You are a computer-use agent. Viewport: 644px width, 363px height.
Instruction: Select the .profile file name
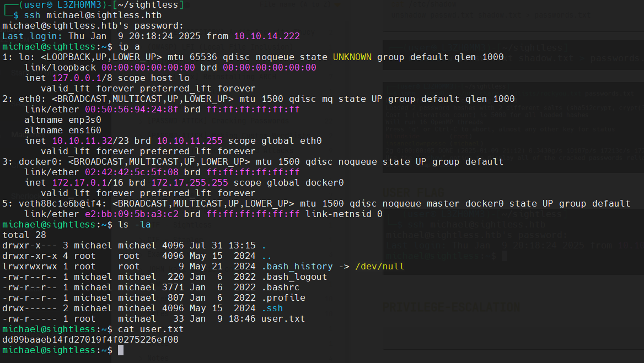tap(283, 298)
